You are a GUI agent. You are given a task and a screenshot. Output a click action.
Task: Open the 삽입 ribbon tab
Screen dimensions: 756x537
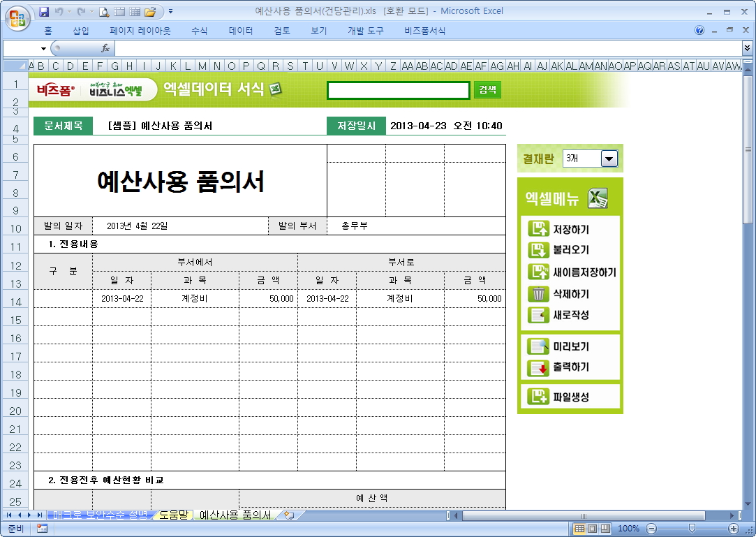point(81,31)
